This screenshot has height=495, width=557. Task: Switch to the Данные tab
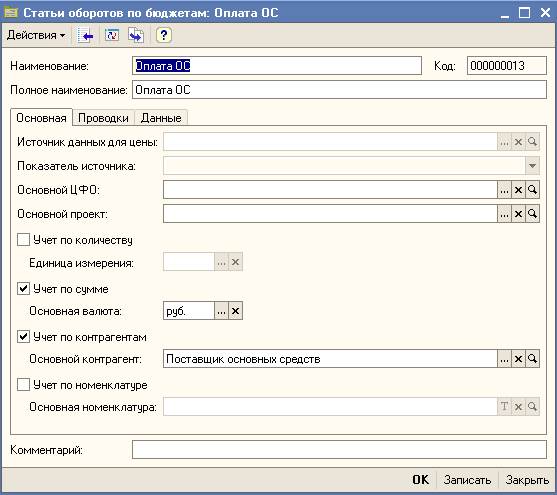pos(161,118)
